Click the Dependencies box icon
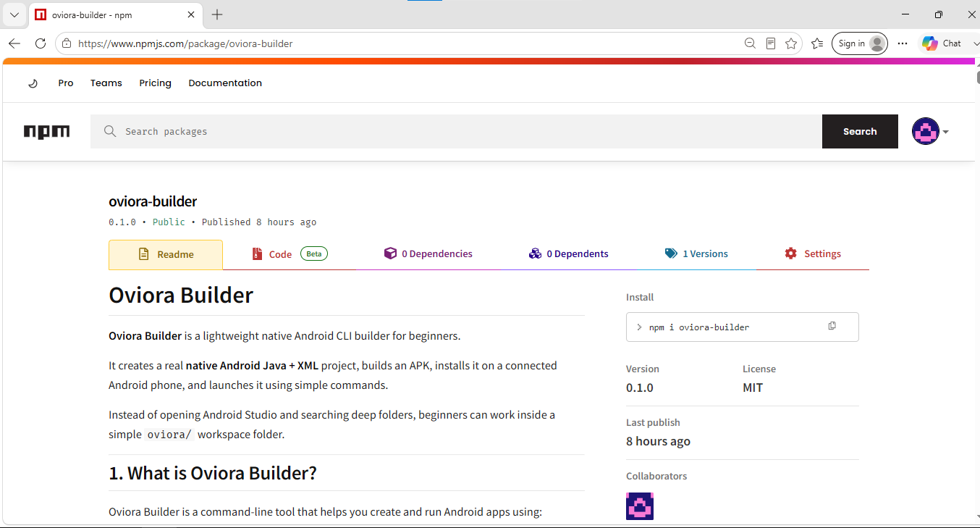Screen dimensions: 980x528 point(390,253)
